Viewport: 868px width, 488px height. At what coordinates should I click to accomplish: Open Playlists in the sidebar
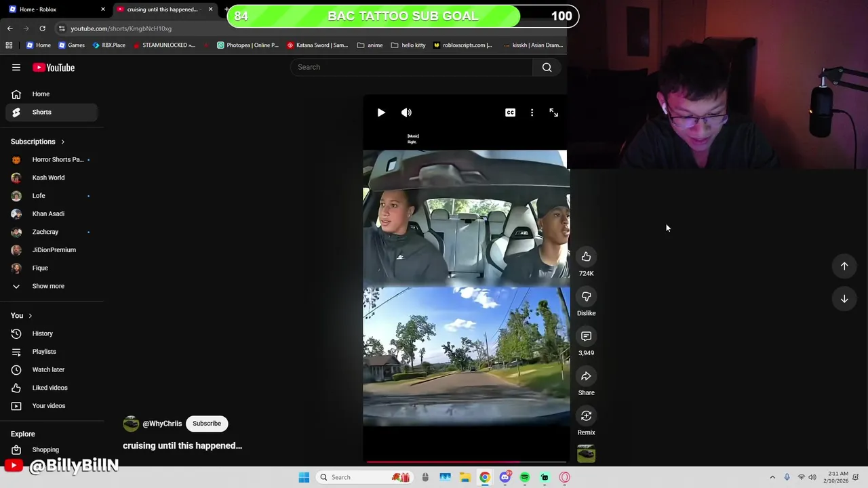tap(52, 352)
